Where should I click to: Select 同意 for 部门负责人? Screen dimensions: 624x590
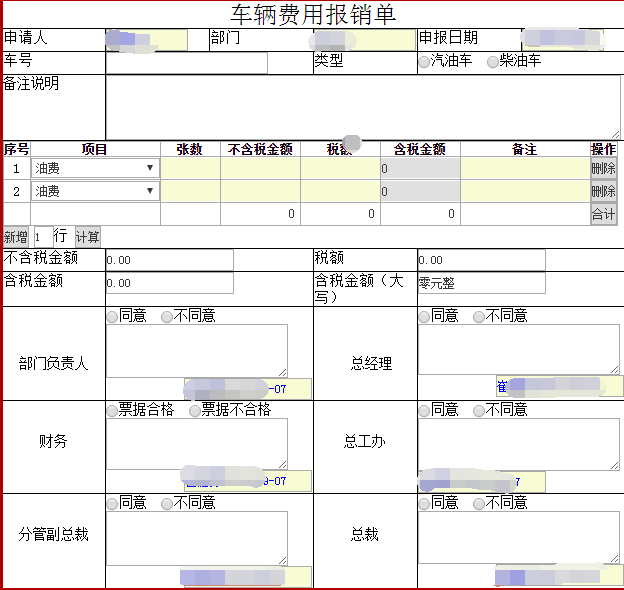pos(112,316)
